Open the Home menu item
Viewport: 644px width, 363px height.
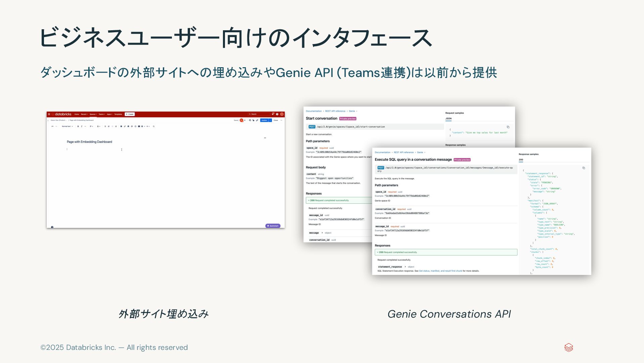(77, 114)
